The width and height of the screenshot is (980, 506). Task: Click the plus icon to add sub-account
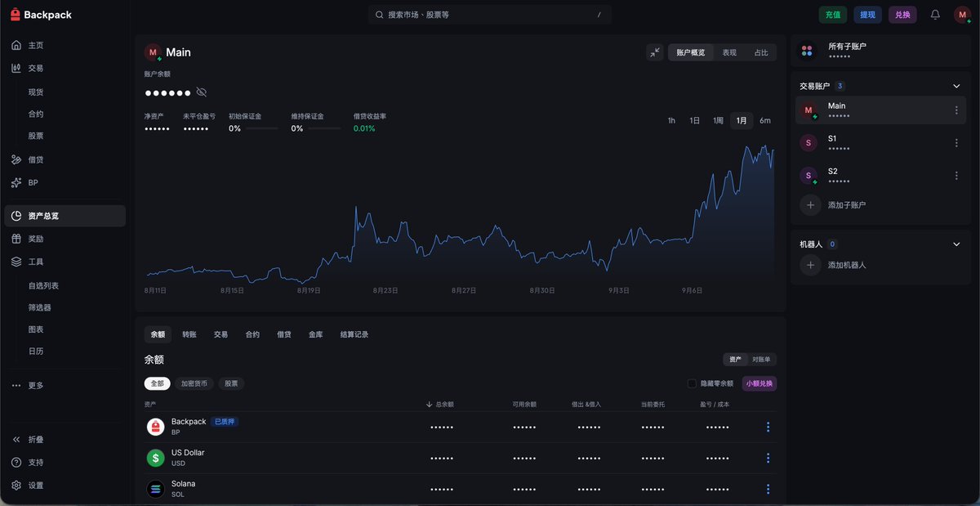[x=810, y=205]
